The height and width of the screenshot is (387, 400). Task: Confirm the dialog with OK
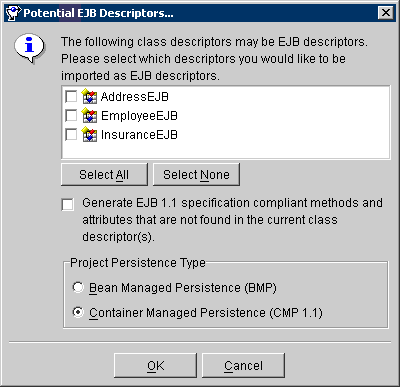(155, 366)
